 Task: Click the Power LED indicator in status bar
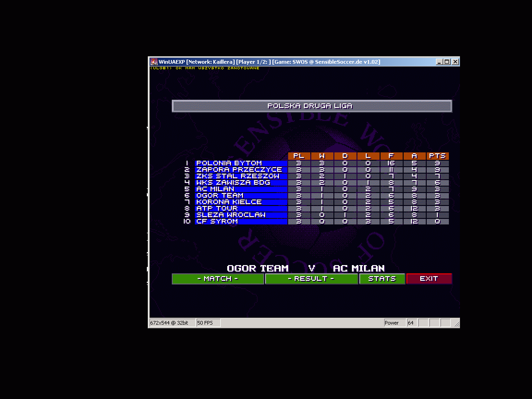pyautogui.click(x=393, y=323)
